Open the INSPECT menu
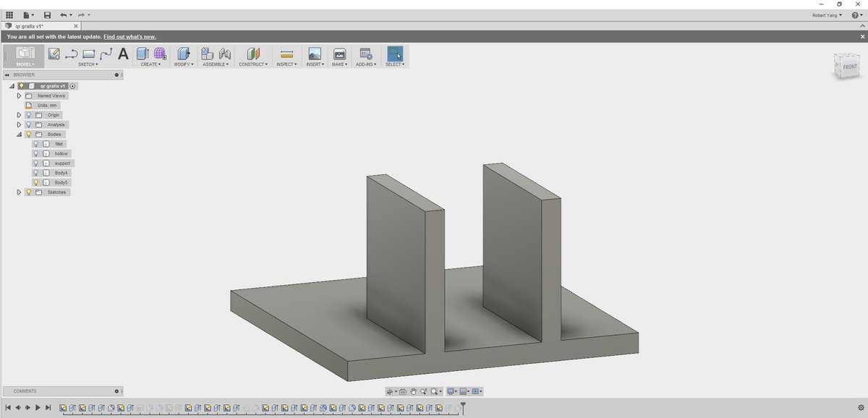Screen dimensions: 868x418 286,64
